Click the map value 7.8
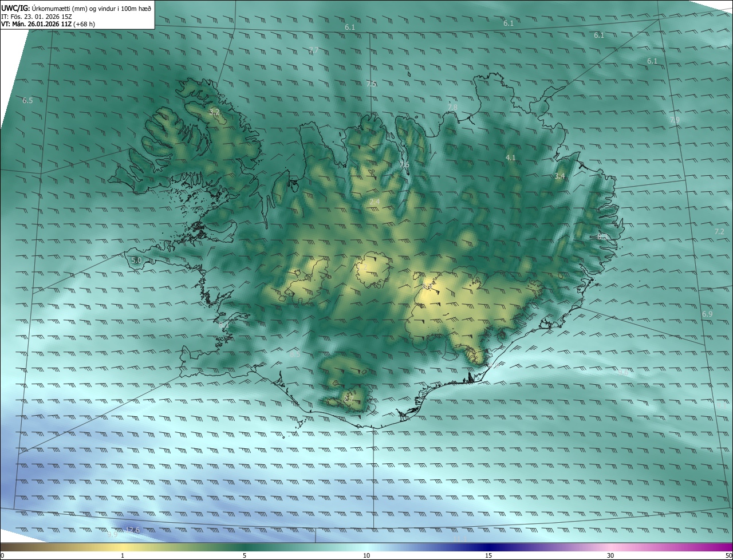 pyautogui.click(x=452, y=108)
